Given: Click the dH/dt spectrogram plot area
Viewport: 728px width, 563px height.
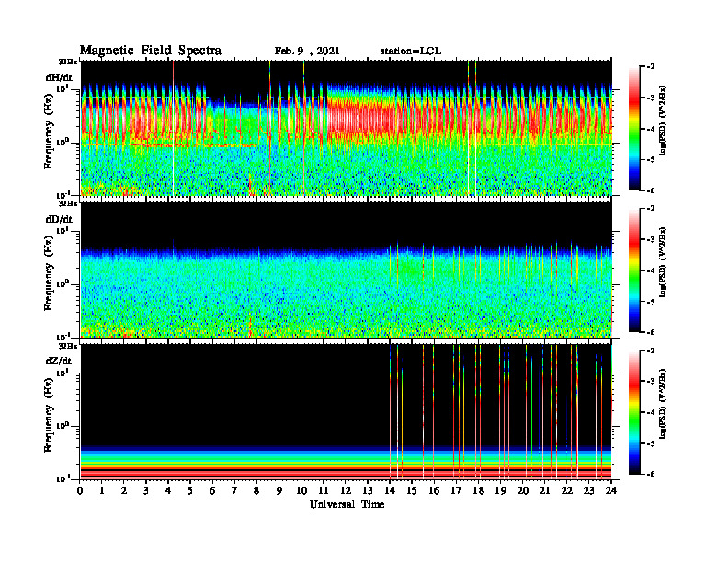Looking at the screenshot, I should click(x=347, y=128).
